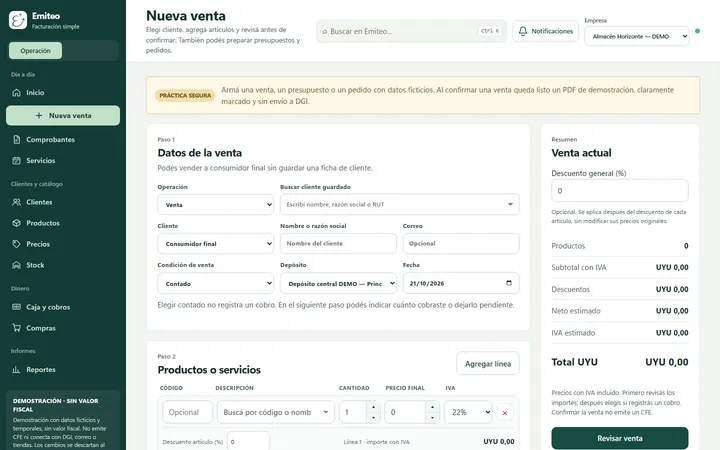This screenshot has height=450, width=720.
Task: Click the Total UYU 0,00 amount
Action: (666, 362)
